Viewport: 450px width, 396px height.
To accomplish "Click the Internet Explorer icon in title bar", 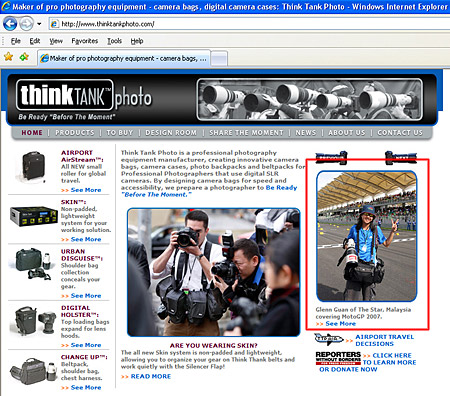I will pos(5,6).
